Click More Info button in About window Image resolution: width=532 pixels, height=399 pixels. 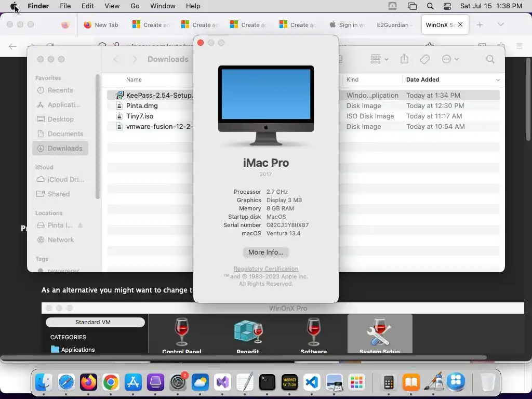265,252
